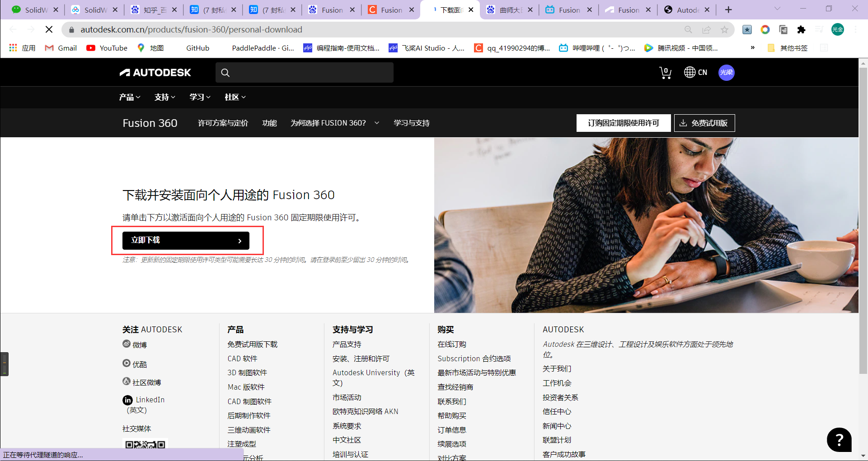Open the browser tab list chevron
The height and width of the screenshot is (461, 868).
[x=777, y=9]
